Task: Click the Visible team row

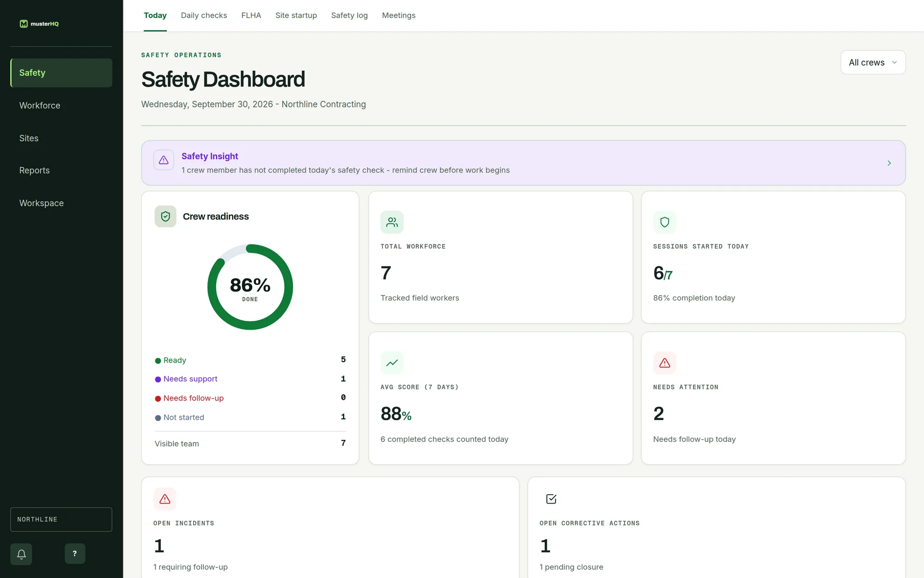Action: tap(250, 443)
